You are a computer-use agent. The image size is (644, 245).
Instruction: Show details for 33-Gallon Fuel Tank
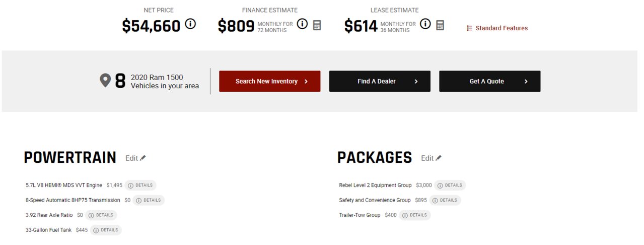tap(106, 230)
